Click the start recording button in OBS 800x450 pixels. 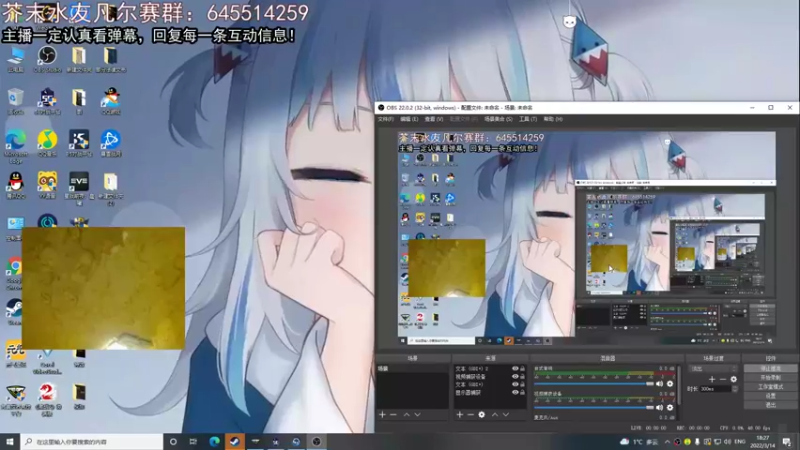coord(770,378)
